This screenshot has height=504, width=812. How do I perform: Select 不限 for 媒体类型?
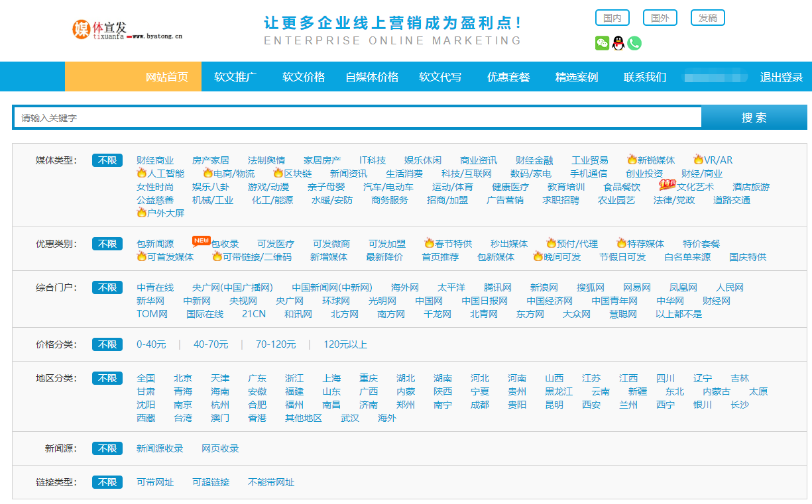pos(107,160)
